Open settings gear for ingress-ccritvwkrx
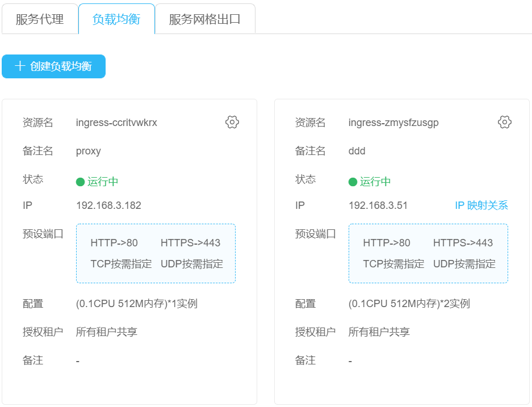The image size is (532, 407). coord(232,122)
